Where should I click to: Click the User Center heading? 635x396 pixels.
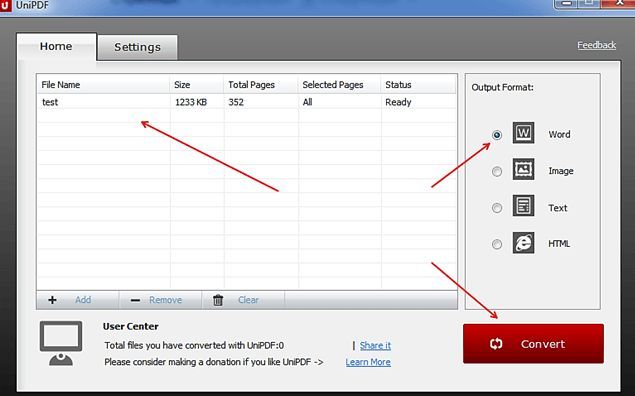pyautogui.click(x=130, y=326)
